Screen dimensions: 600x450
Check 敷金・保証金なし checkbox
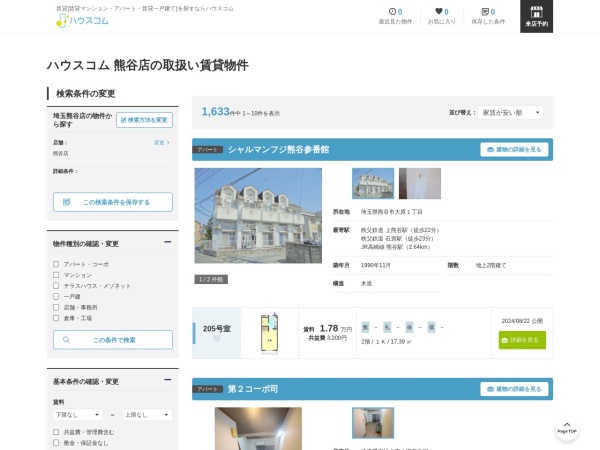pyautogui.click(x=56, y=442)
